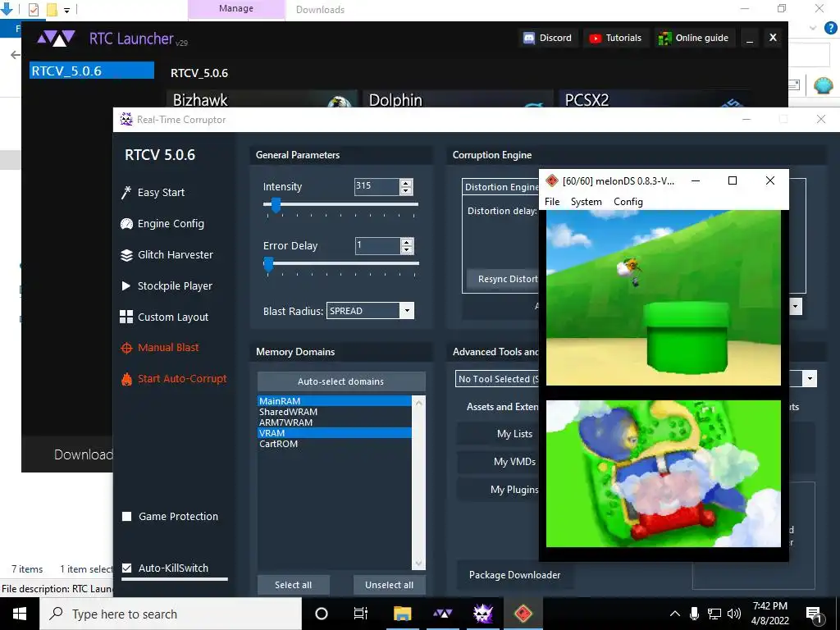Open My VMDs button
Viewport: 840px width, 630px height.
[498, 462]
